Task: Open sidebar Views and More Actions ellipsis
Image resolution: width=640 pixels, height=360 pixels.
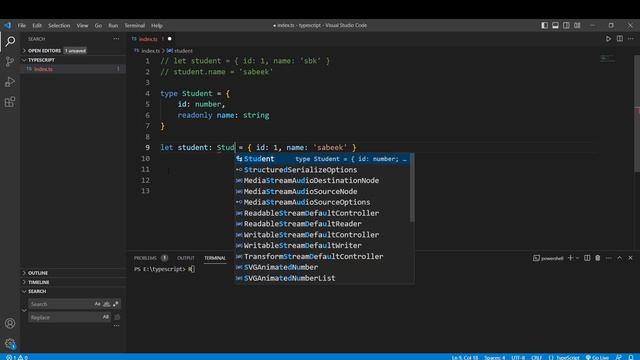Action: (116, 39)
